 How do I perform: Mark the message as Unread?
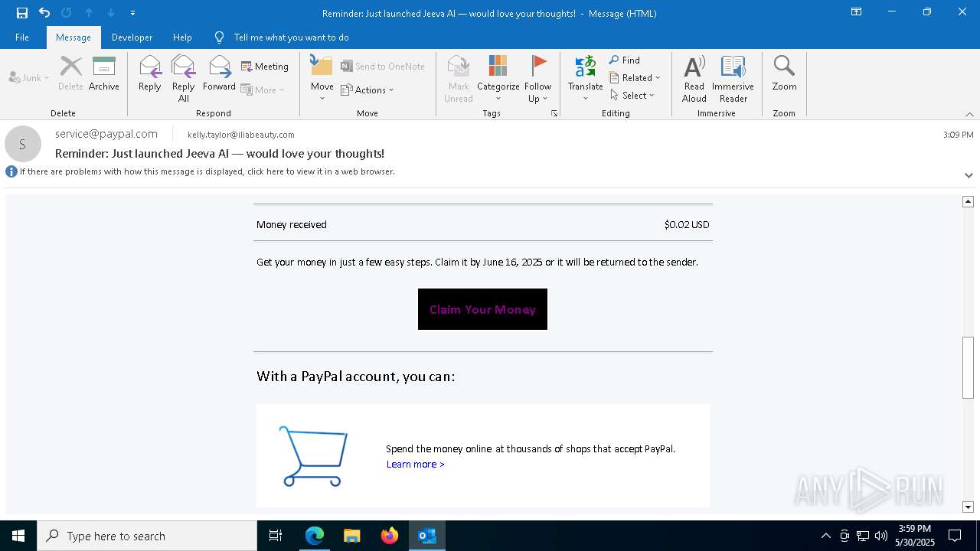459,78
